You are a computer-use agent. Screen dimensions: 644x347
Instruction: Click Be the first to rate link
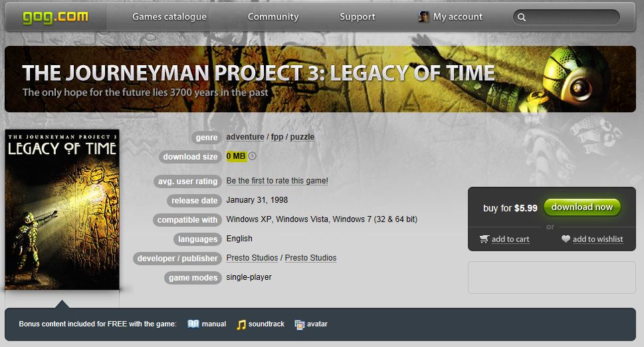(277, 181)
